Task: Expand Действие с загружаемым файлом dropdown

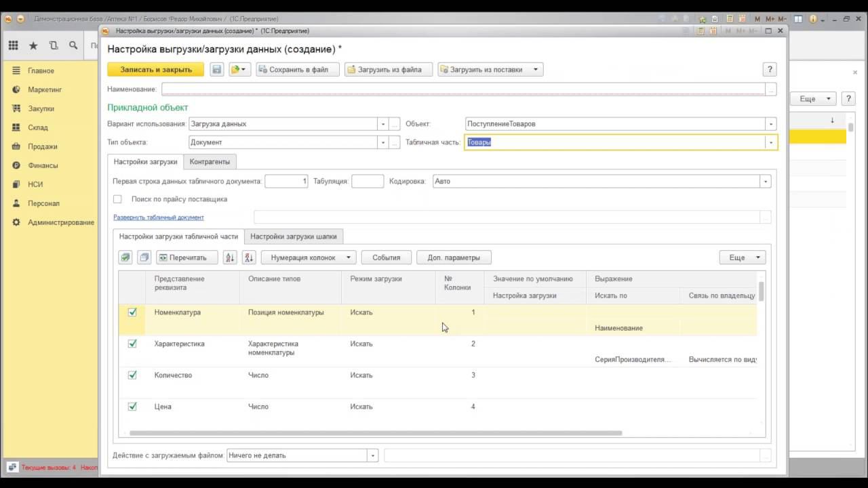Action: click(x=372, y=455)
